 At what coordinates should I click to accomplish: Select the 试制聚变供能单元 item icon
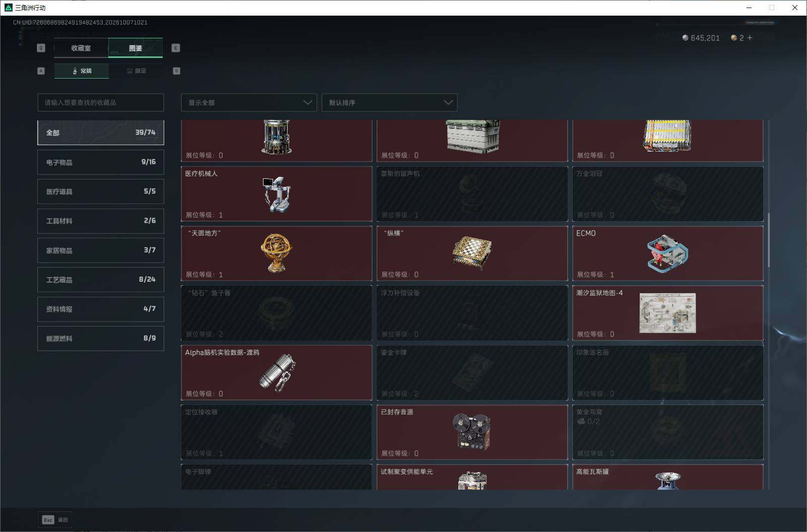click(x=472, y=480)
